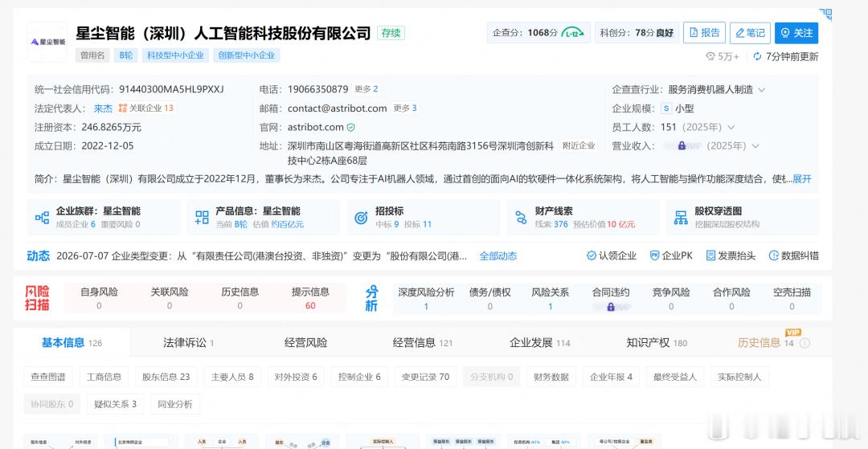
Task: Select 变更记录 70 sub-tab
Action: 425,377
